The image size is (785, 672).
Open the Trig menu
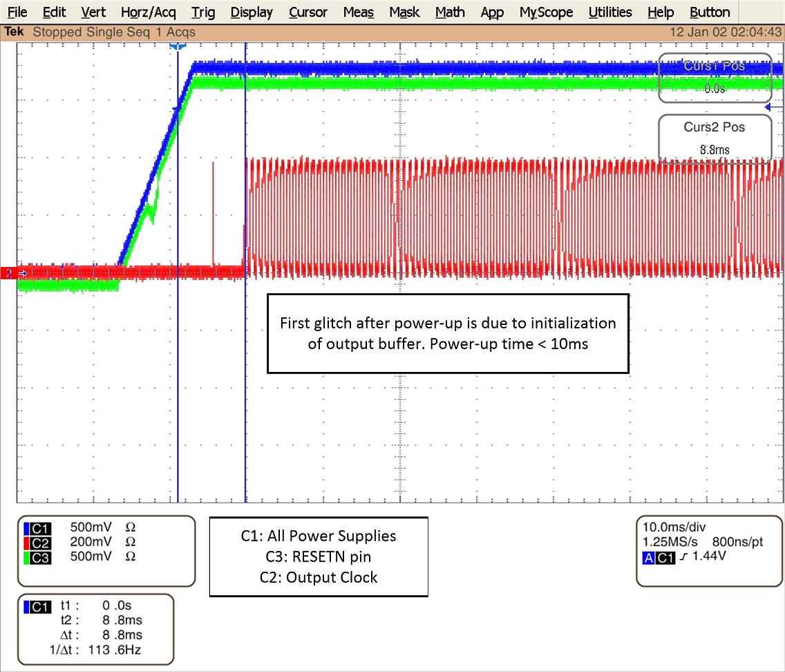[x=202, y=12]
